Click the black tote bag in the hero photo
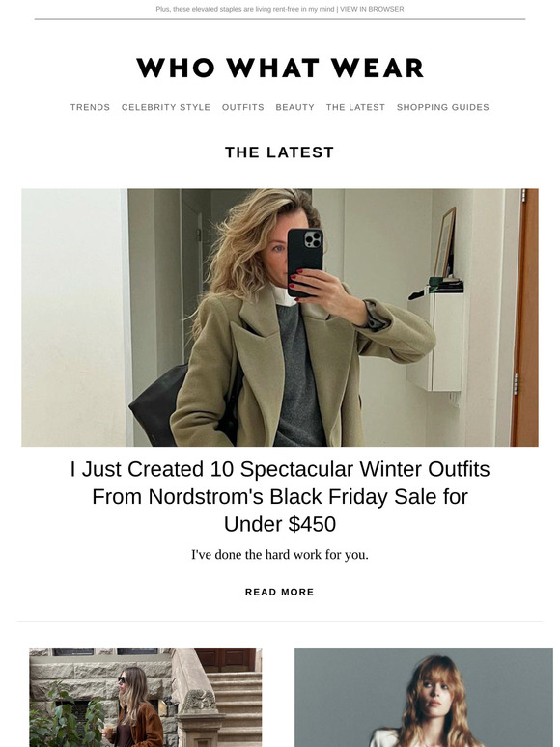560x747 pixels. point(157,405)
